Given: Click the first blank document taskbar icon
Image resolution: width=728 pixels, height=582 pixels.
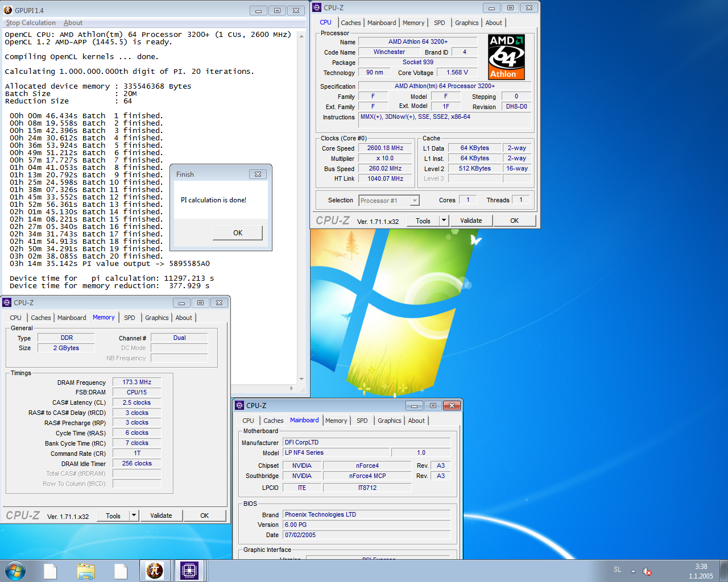Looking at the screenshot, I should tap(51, 571).
